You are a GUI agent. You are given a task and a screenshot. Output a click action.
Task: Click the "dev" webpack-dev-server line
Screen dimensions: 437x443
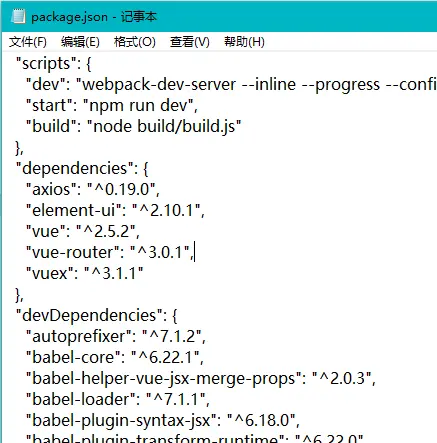[x=231, y=85]
